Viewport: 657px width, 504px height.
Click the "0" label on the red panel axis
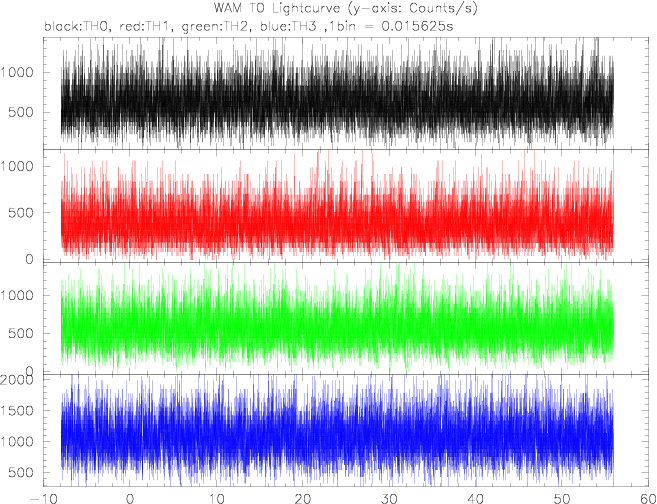pos(29,259)
